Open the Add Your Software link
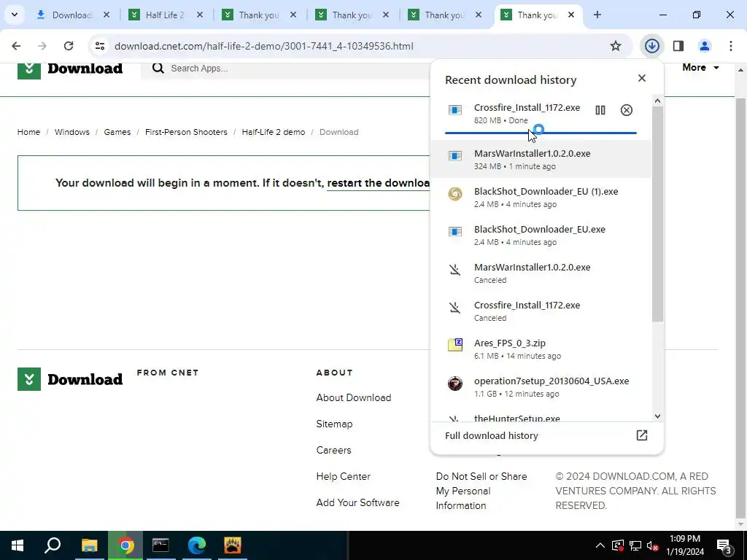This screenshot has width=747, height=560. (357, 502)
